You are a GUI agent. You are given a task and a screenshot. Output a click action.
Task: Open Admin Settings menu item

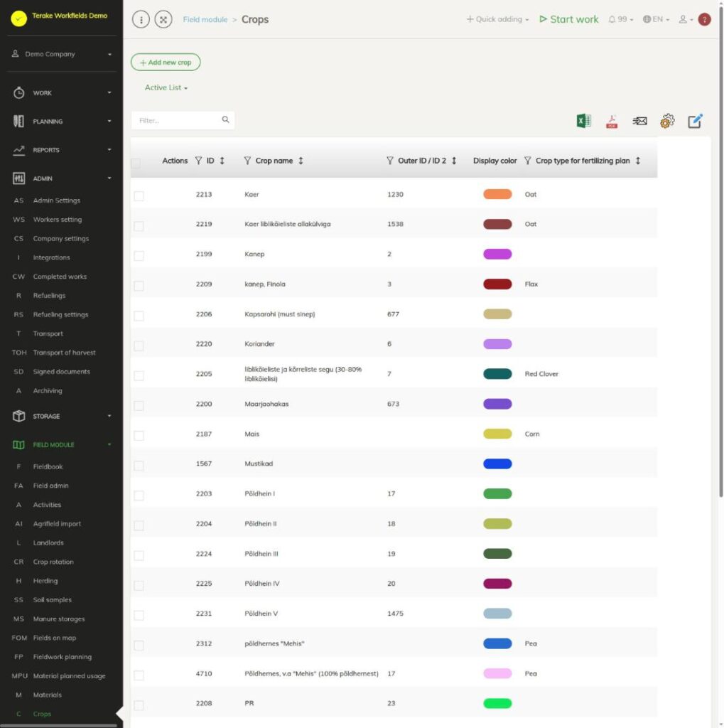pos(57,200)
